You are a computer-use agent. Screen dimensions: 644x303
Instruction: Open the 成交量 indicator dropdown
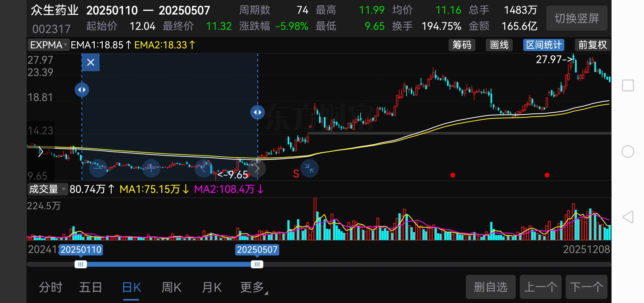click(x=47, y=189)
